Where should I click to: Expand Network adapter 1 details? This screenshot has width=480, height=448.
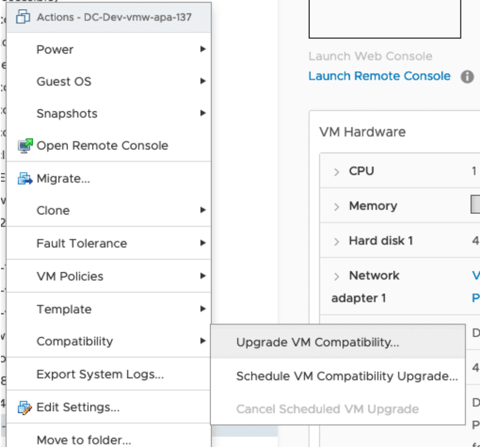337,275
